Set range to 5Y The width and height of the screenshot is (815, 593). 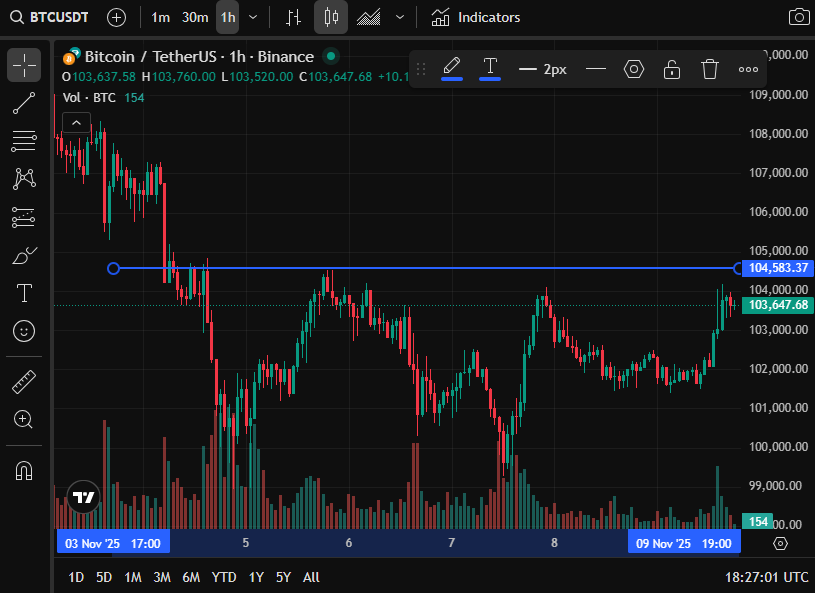click(x=283, y=577)
